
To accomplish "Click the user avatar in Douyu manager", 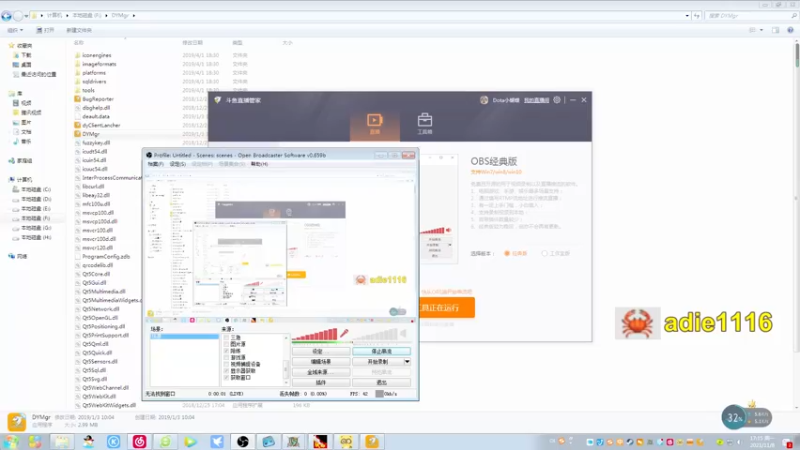I will [484, 100].
